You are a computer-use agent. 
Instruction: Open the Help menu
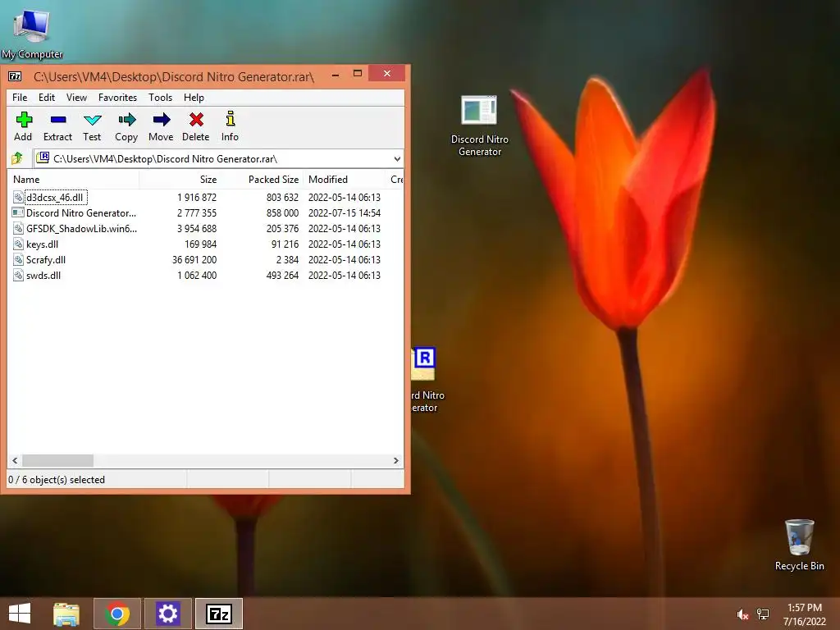click(194, 98)
